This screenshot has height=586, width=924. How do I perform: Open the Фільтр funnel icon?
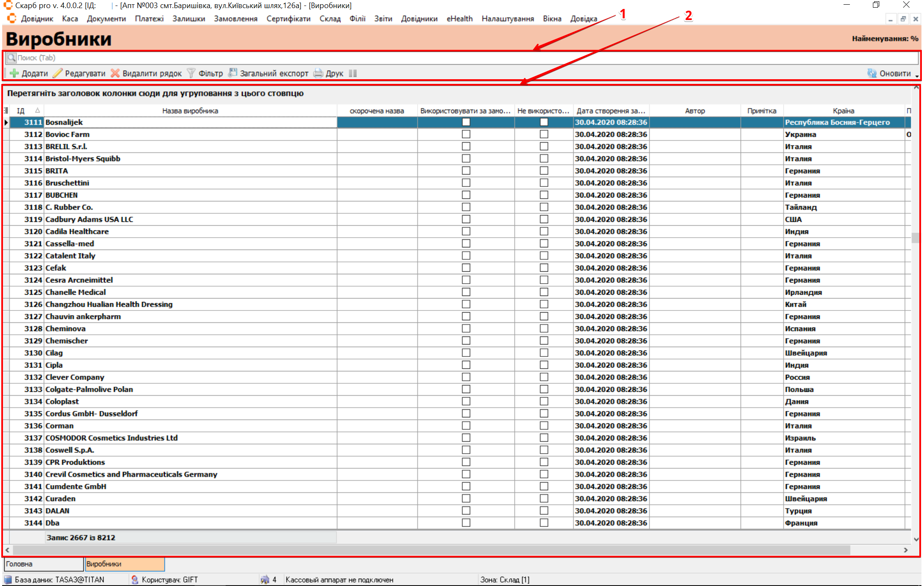(x=191, y=73)
